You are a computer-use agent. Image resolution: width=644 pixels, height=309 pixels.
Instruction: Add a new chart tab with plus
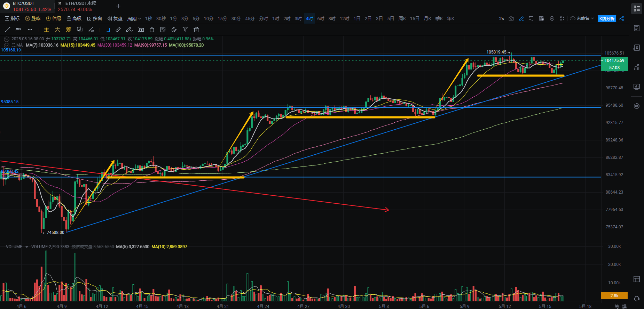click(x=118, y=6)
